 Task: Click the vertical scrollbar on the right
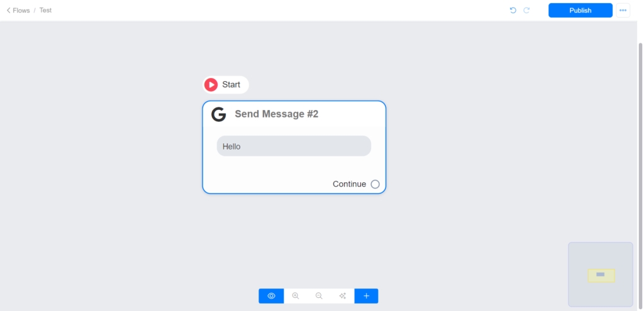[640, 164]
